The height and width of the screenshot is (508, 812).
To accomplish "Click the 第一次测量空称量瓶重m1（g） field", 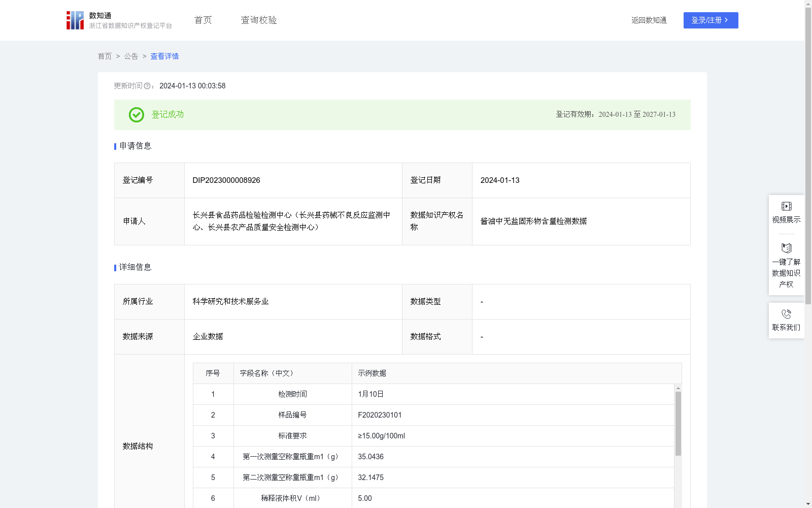I will pyautogui.click(x=292, y=457).
